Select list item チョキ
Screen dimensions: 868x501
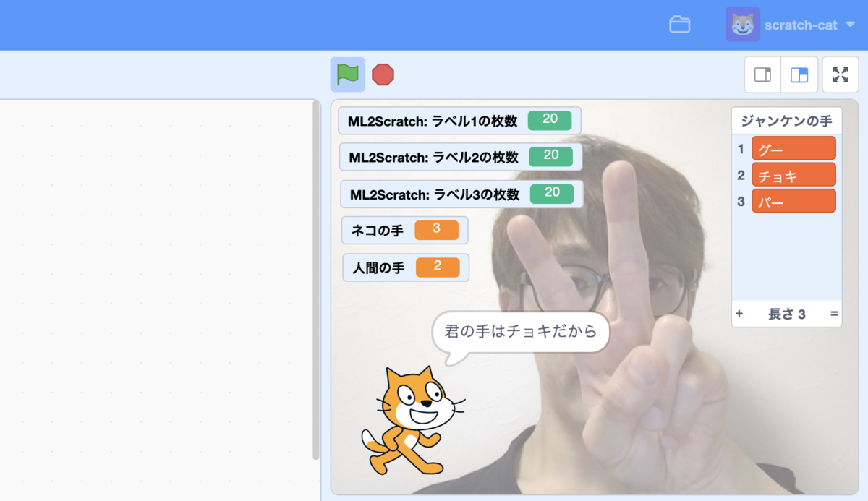[x=793, y=175]
